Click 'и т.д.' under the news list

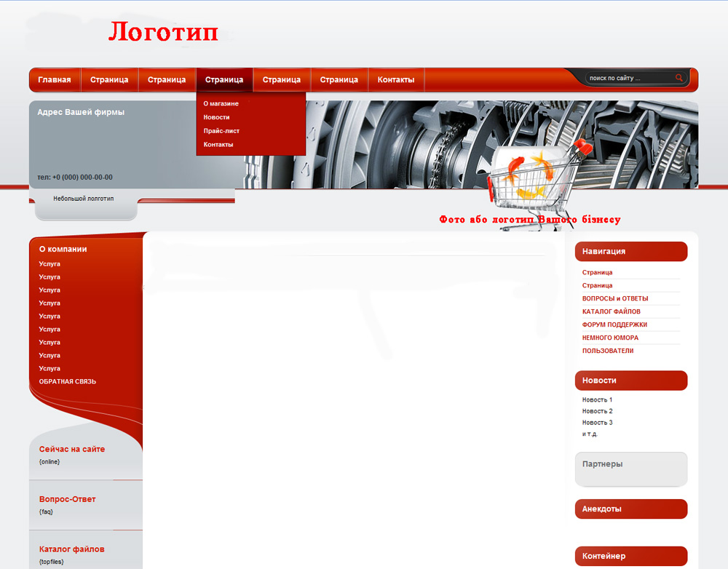(590, 434)
